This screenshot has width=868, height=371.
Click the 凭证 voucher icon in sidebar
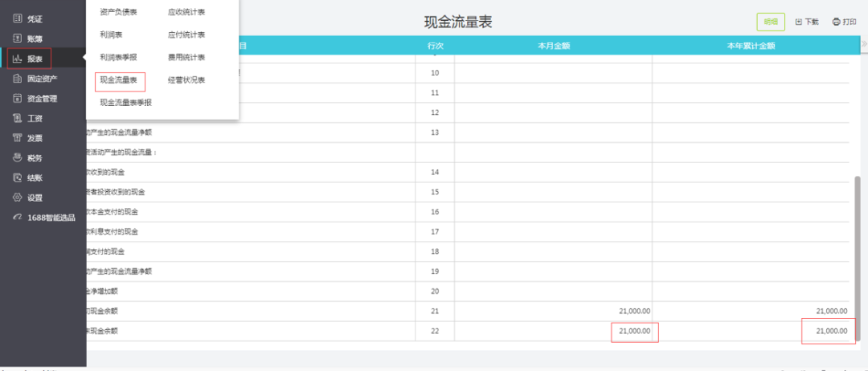[x=17, y=18]
